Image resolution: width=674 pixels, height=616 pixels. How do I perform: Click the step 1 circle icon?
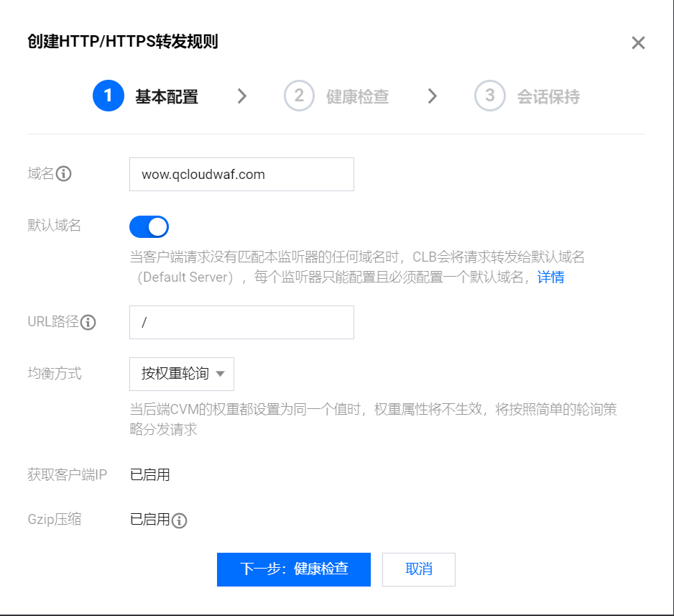[x=109, y=96]
